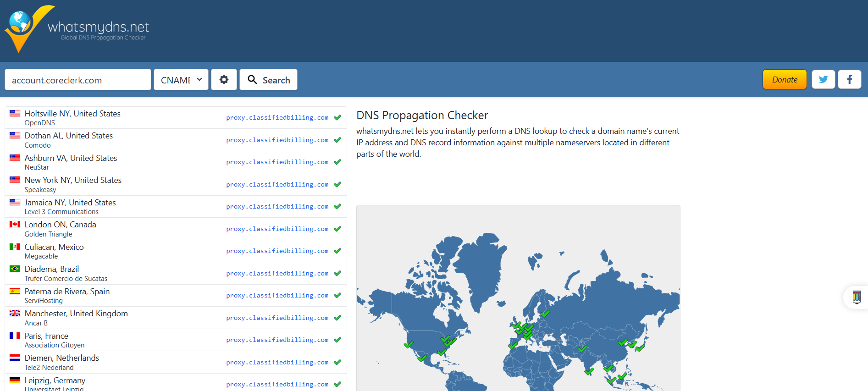Select 'Trufer Comercio de Sucatas' text
The height and width of the screenshot is (391, 868).
coord(66,279)
